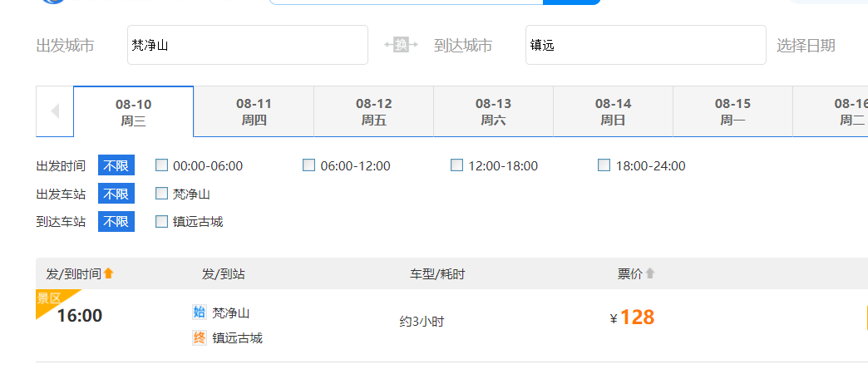Open the 08-15 周一 date tab

coord(732,111)
